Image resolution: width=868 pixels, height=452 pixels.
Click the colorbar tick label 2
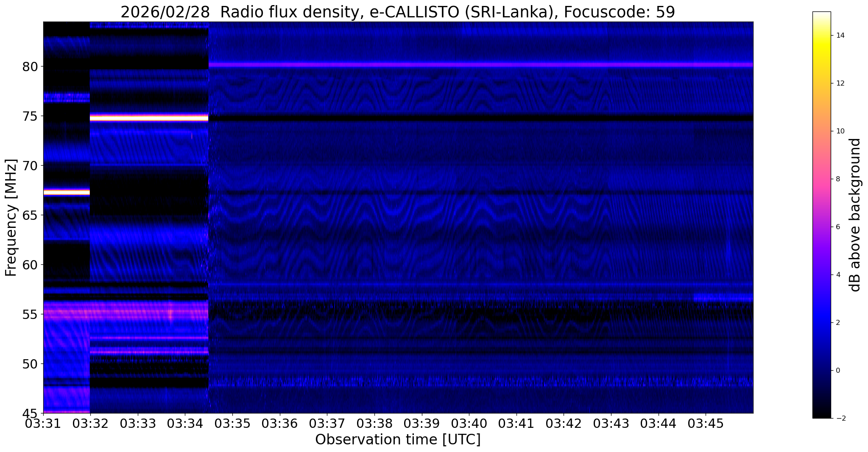point(837,323)
